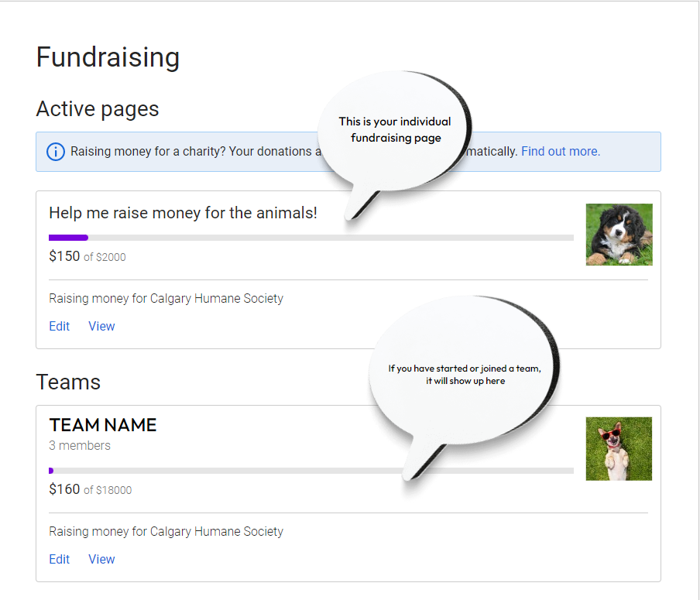Image resolution: width=700 pixels, height=600 pixels.
Task: Click the TEAM NAME heading
Action: 103,425
